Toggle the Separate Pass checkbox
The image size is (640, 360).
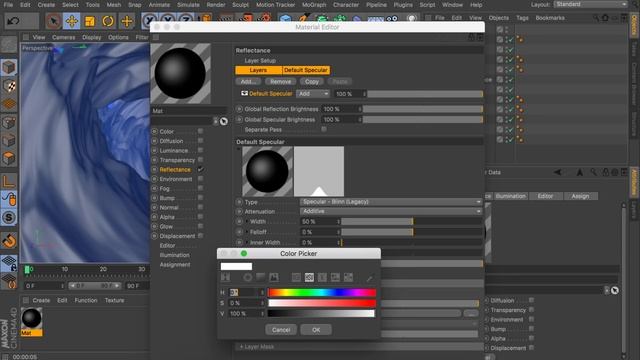pos(324,129)
